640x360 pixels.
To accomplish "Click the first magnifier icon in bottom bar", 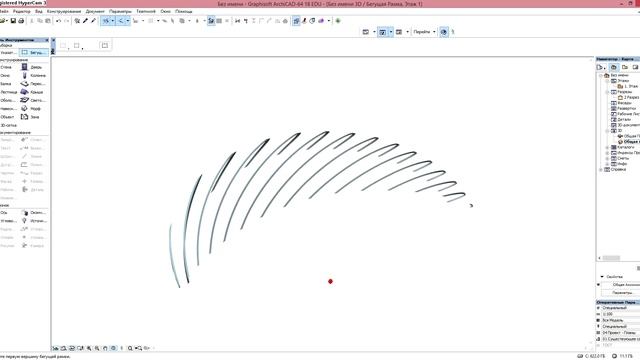I will coord(89,348).
